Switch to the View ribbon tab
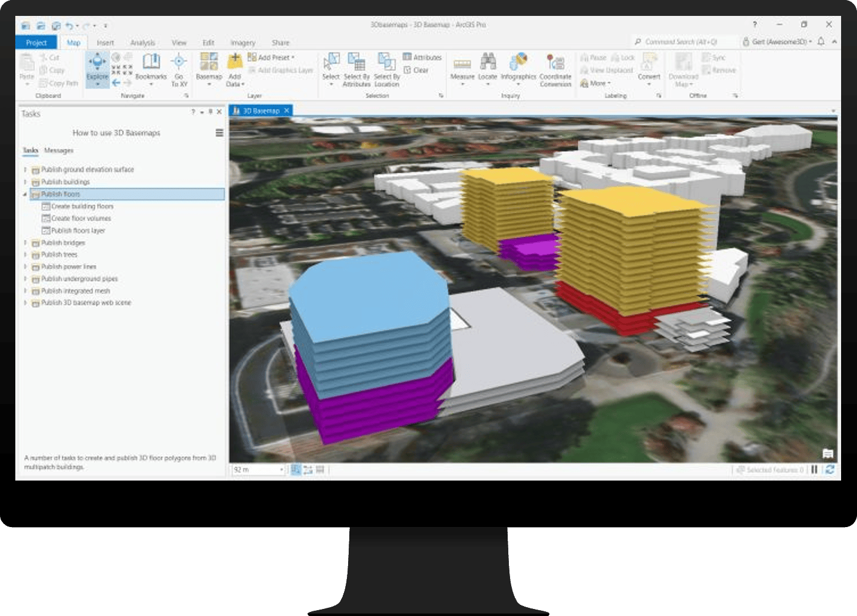The image size is (857, 616). tap(179, 42)
